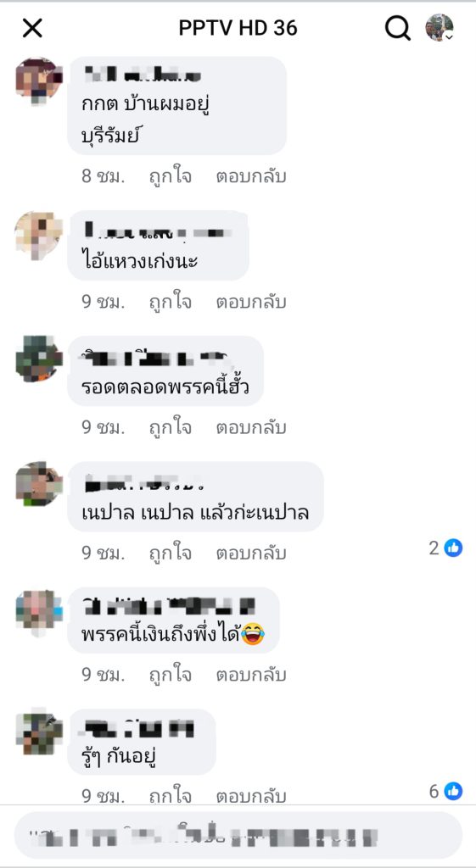
Task: Focus the write a comment field
Action: 238,835
